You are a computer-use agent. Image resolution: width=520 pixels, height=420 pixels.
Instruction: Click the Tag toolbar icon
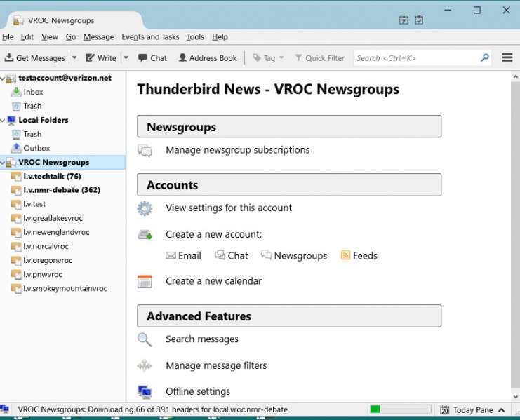pos(257,58)
